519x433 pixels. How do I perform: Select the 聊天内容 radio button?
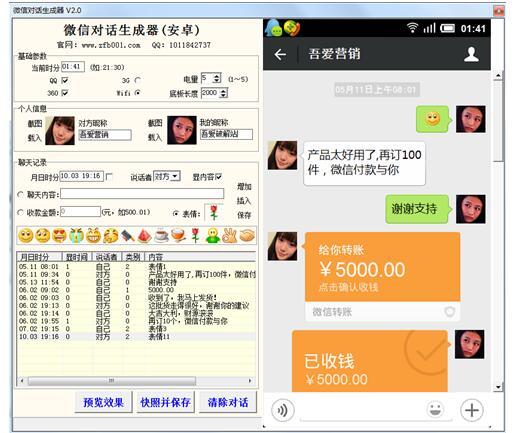click(x=20, y=194)
